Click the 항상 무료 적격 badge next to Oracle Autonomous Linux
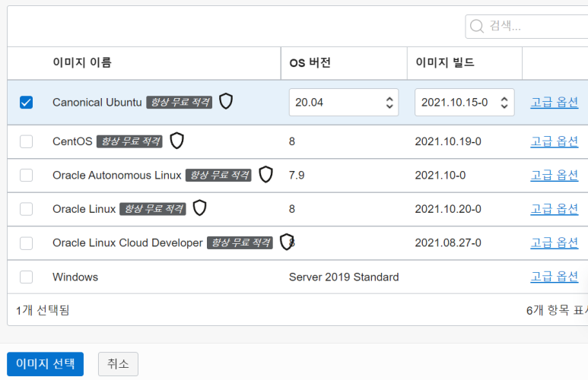Image resolution: width=588 pixels, height=380 pixels. pyautogui.click(x=218, y=175)
